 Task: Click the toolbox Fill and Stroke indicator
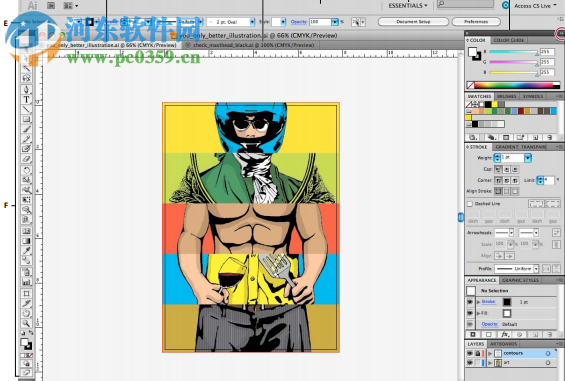tap(26, 344)
